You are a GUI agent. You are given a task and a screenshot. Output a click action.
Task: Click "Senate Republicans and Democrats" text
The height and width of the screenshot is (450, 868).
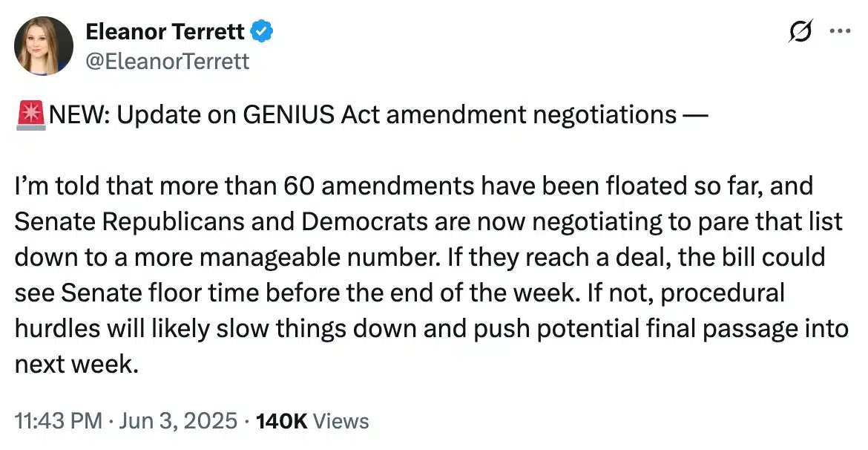click(221, 222)
